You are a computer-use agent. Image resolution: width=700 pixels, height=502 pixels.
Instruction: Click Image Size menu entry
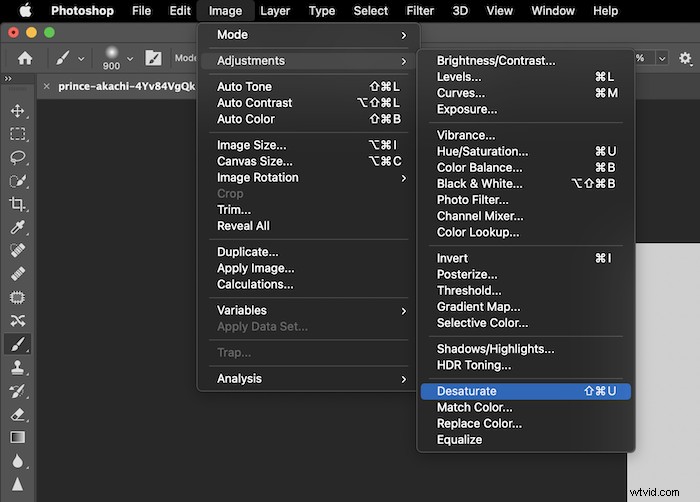[251, 145]
